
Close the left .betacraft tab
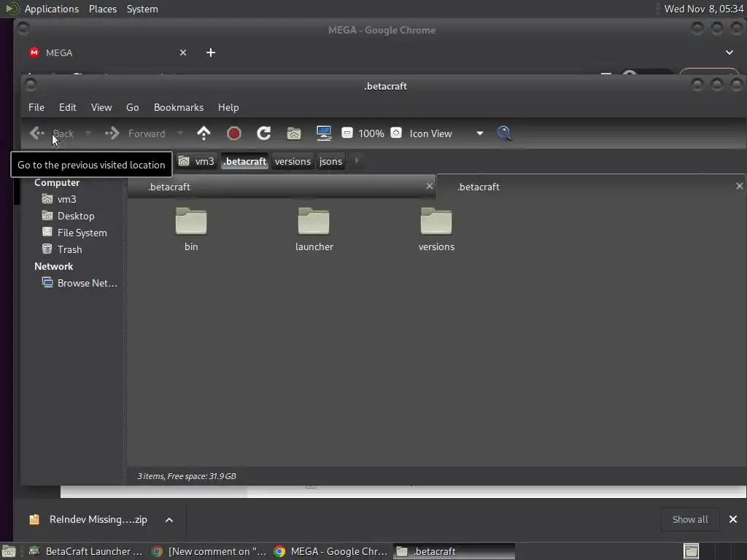[x=429, y=186]
